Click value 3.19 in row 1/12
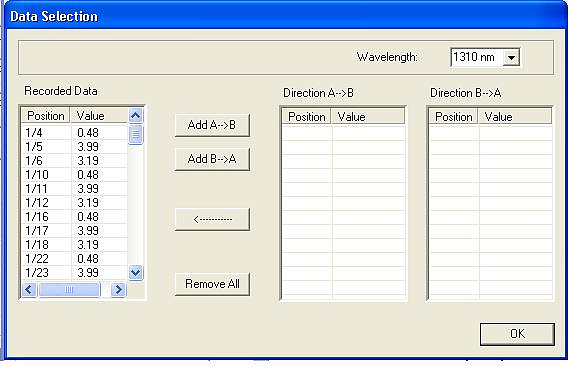The width and height of the screenshot is (568, 384). (88, 203)
